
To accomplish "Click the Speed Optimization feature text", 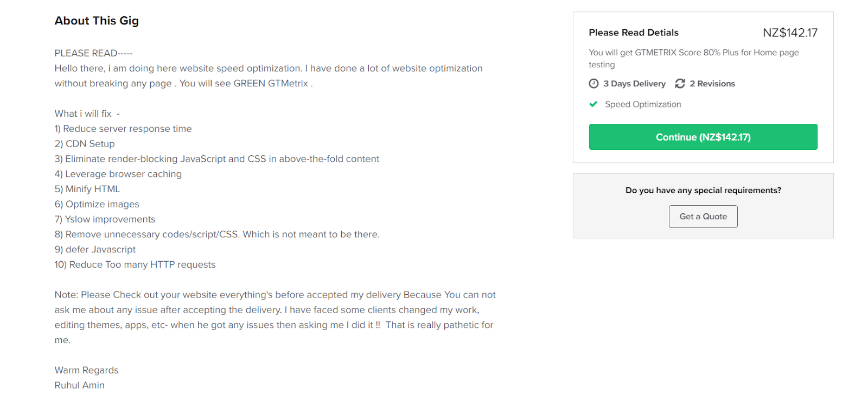I will pyautogui.click(x=643, y=104).
